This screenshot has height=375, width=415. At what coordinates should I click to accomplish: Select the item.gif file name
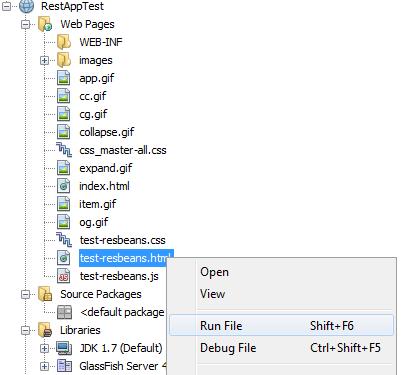[98, 204]
